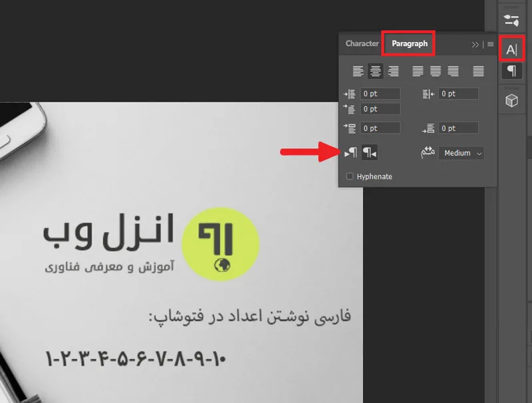
Task: Open the Adjustments sliders panel icon
Action: coord(511,21)
